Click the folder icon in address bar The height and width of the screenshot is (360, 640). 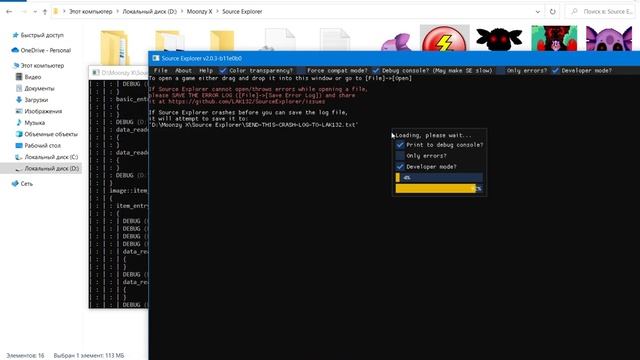[x=56, y=12]
